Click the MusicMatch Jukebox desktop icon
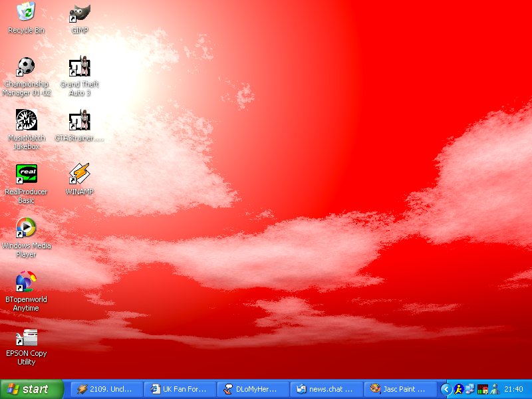 point(26,120)
